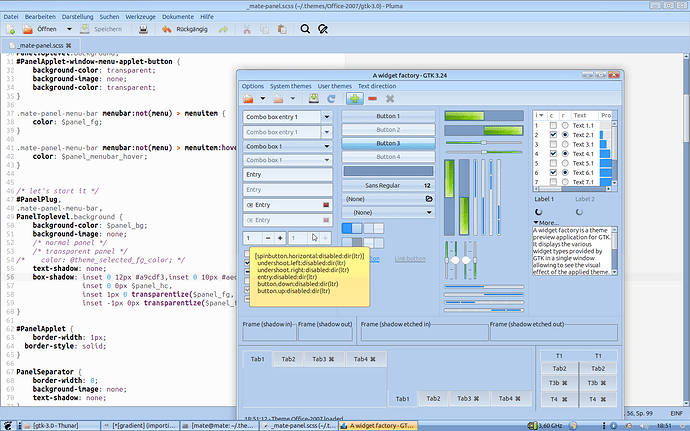Viewport: 690px width, 431px height.
Task: Click the CPU frequency 3,60 GHz indicator
Action: tap(546, 426)
